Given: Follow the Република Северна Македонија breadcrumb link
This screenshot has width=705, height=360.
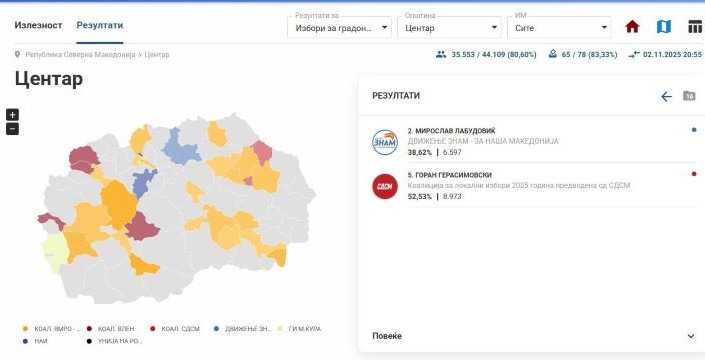Looking at the screenshot, I should 80,55.
